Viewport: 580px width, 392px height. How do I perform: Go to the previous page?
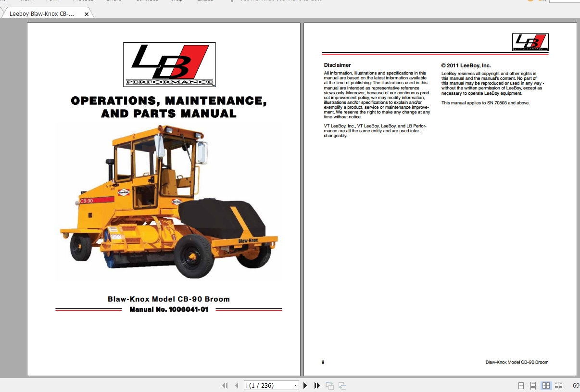[236, 385]
